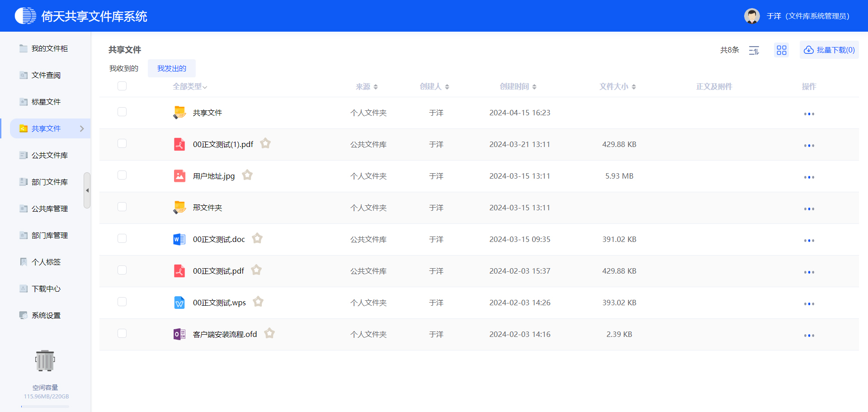Open more actions for 00正文测试.doc
This screenshot has height=412, width=868.
click(809, 241)
